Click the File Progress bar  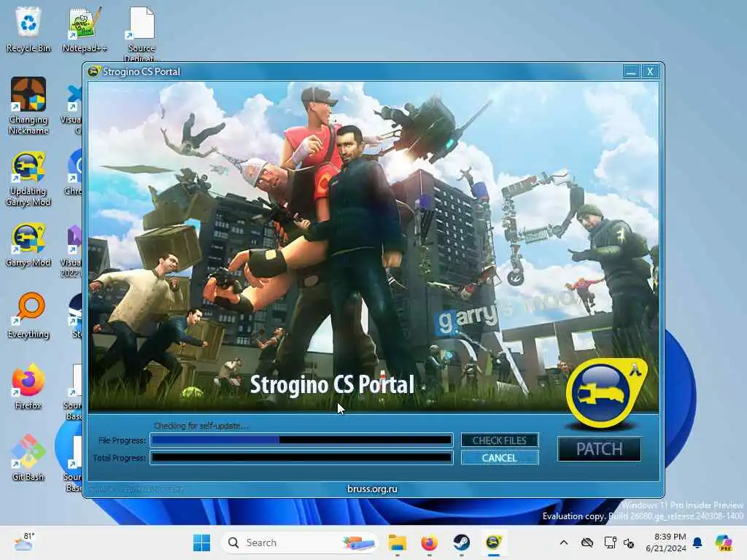[x=301, y=440]
